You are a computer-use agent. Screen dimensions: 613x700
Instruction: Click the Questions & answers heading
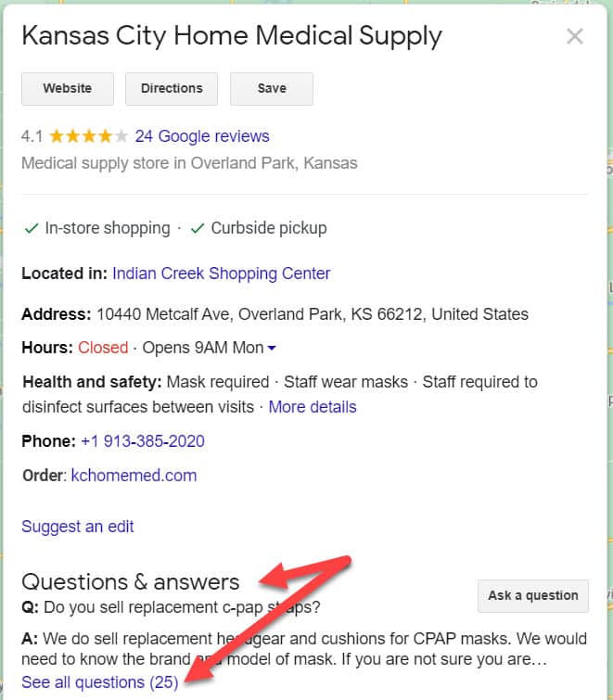pos(130,581)
